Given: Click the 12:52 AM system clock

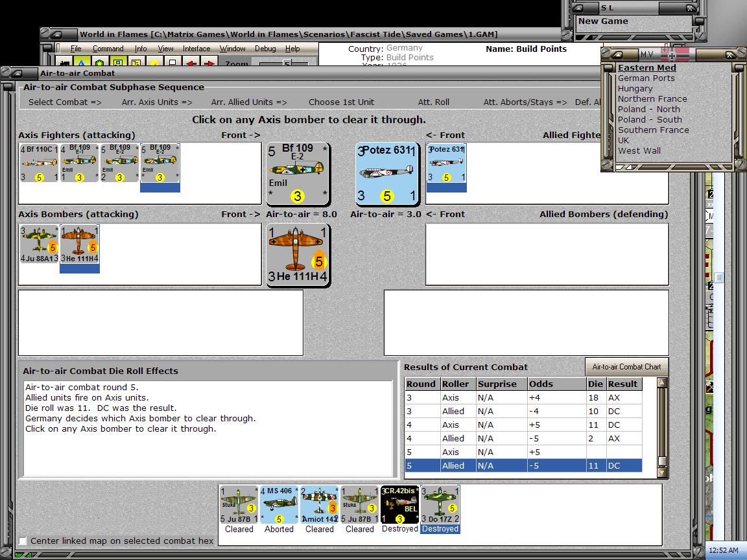Looking at the screenshot, I should (724, 550).
